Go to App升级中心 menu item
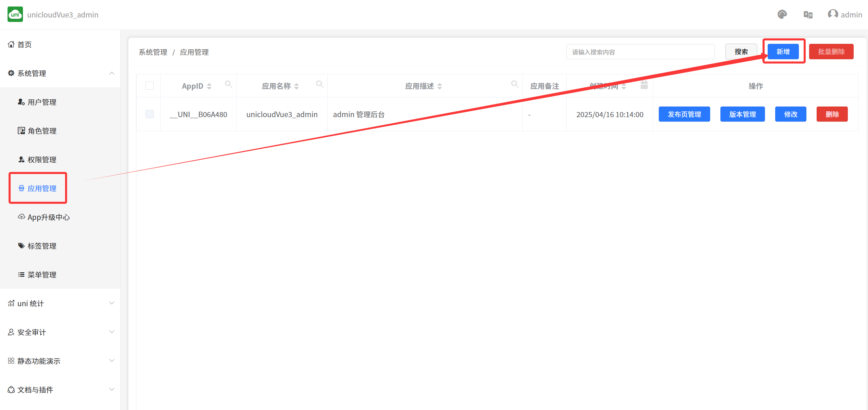The width and height of the screenshot is (868, 410). (x=48, y=217)
